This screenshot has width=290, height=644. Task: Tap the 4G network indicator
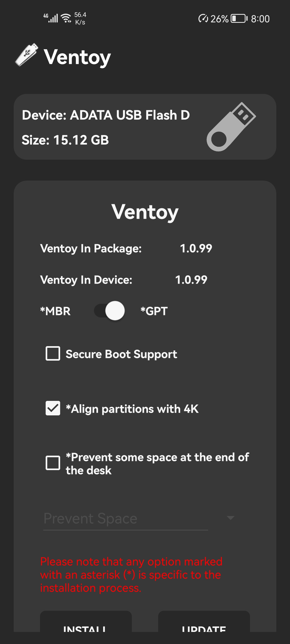45,16
